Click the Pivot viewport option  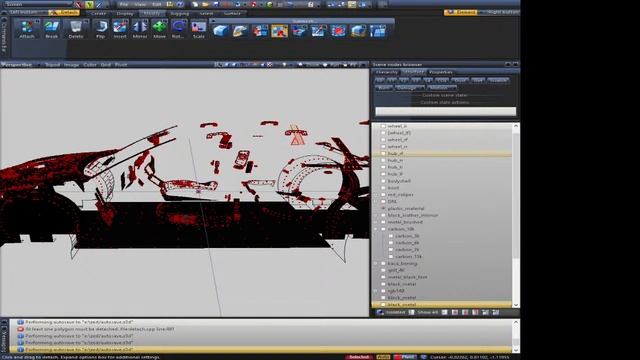(120, 64)
